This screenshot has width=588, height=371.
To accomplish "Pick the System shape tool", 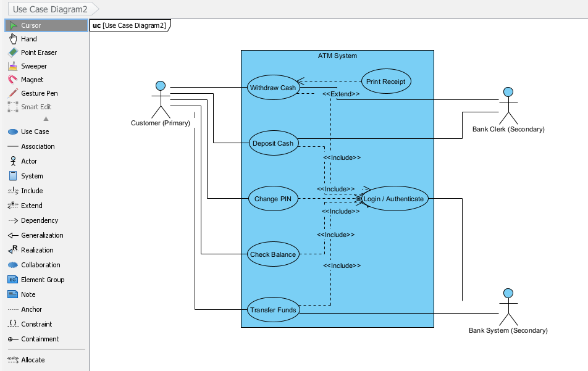I will [x=46, y=176].
